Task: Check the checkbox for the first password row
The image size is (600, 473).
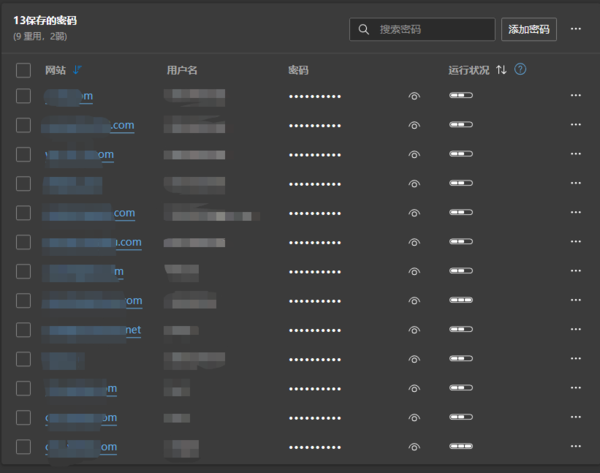Action: click(24, 96)
